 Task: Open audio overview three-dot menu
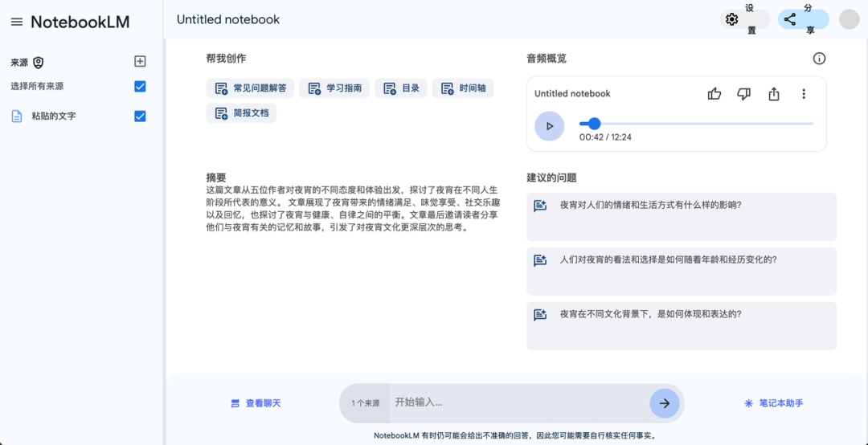pos(804,93)
